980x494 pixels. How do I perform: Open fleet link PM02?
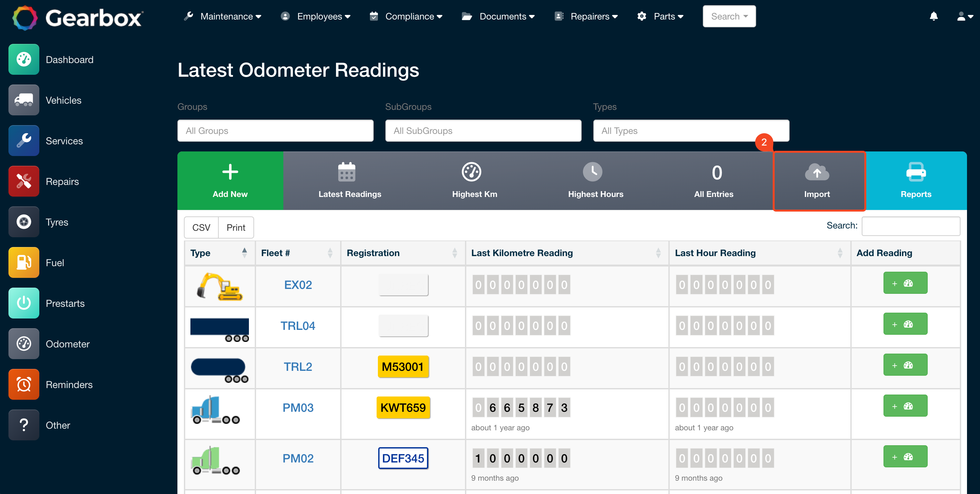coord(298,458)
